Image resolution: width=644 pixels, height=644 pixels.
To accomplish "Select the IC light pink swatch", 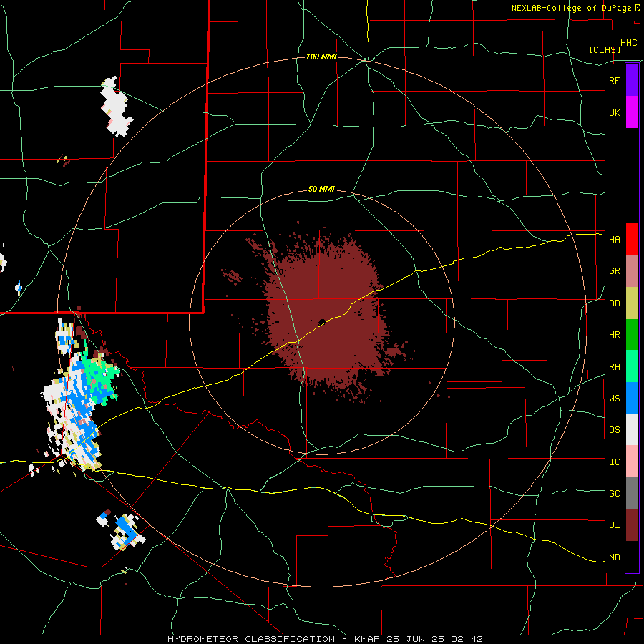I will point(632,462).
